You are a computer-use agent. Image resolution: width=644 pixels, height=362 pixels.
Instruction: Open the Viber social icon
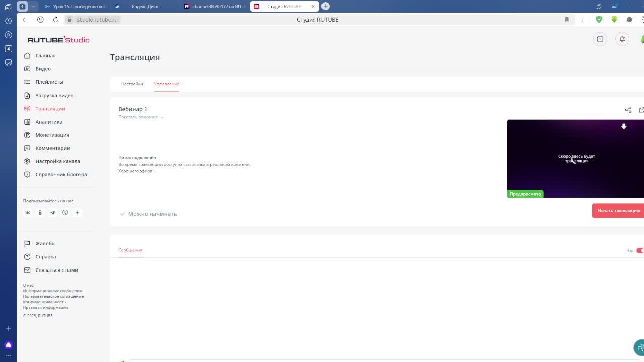65,213
